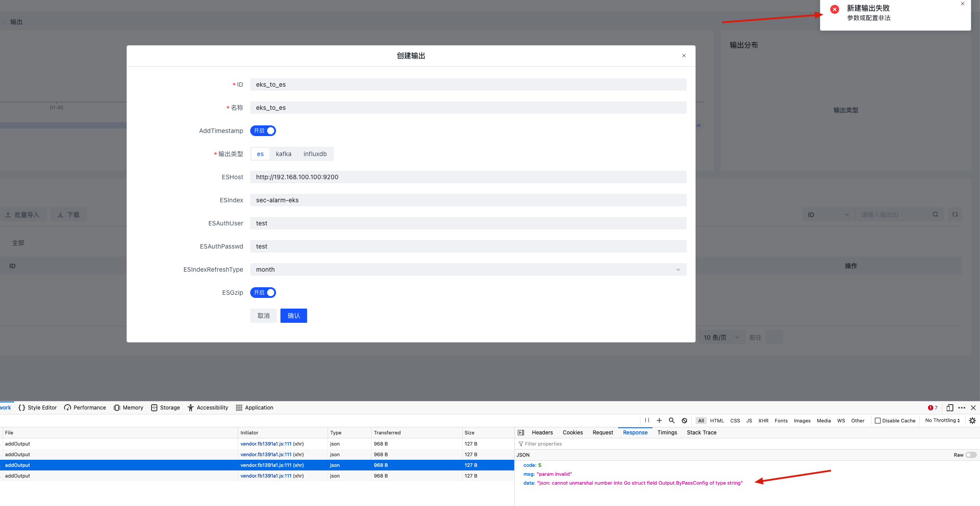Collapse the request details sidebar icon
Screen dimensions: 980x506
coord(521,433)
